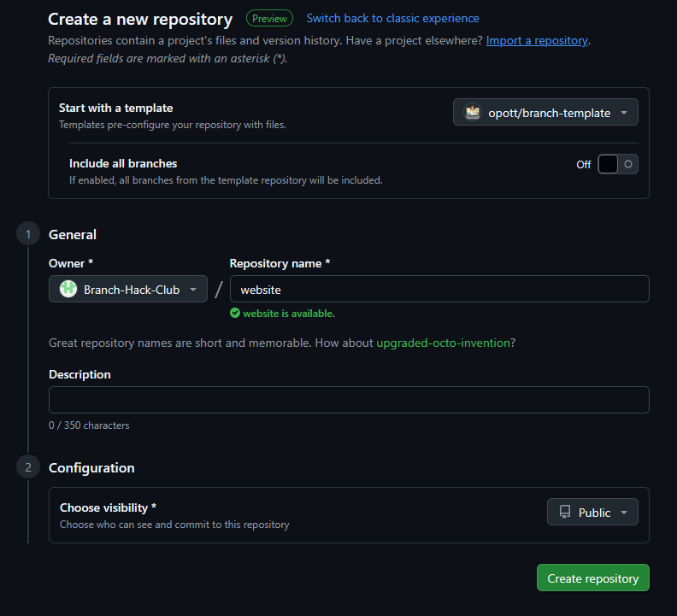This screenshot has height=616, width=677.
Task: Click the opott template avatar icon
Action: click(x=473, y=112)
